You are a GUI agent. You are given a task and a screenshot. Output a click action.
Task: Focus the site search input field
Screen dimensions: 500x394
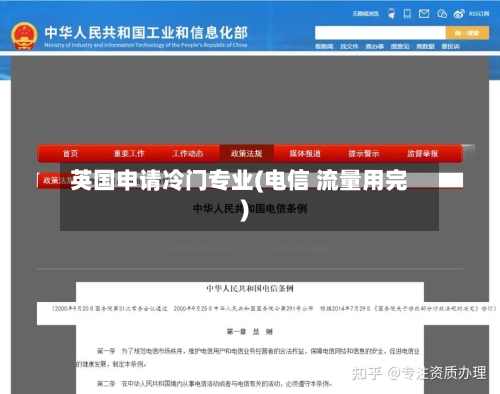coord(380,33)
